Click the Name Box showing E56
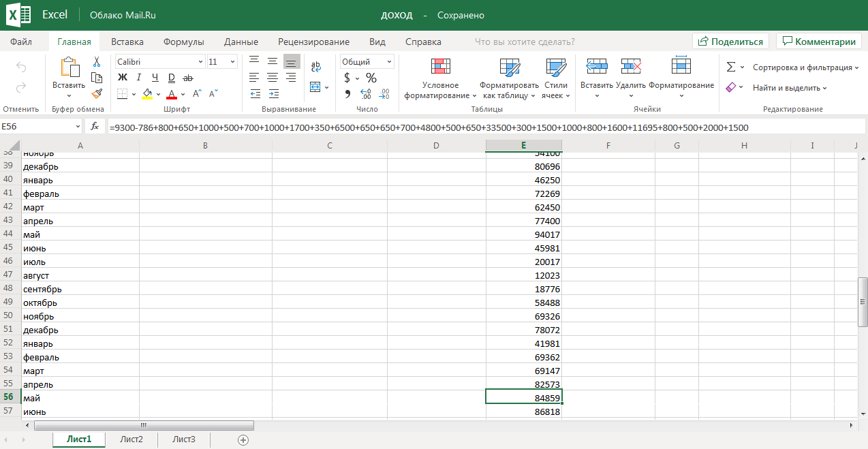Image resolution: width=868 pixels, height=449 pixels. point(41,127)
